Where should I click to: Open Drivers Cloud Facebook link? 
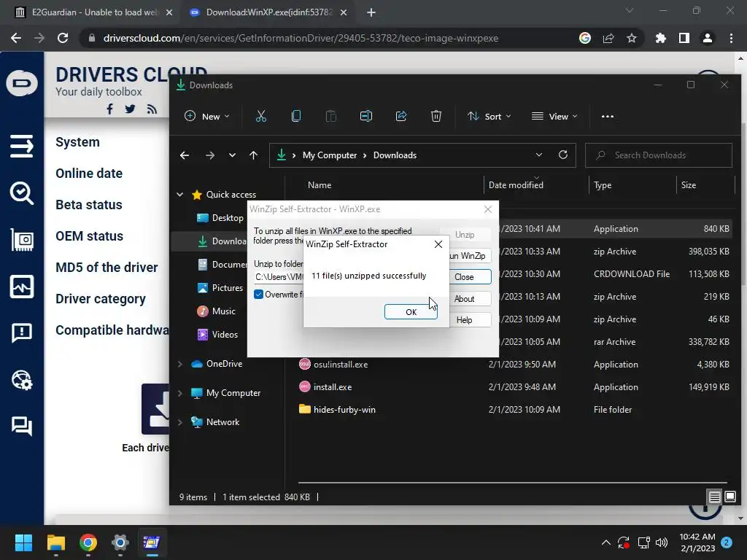110,109
